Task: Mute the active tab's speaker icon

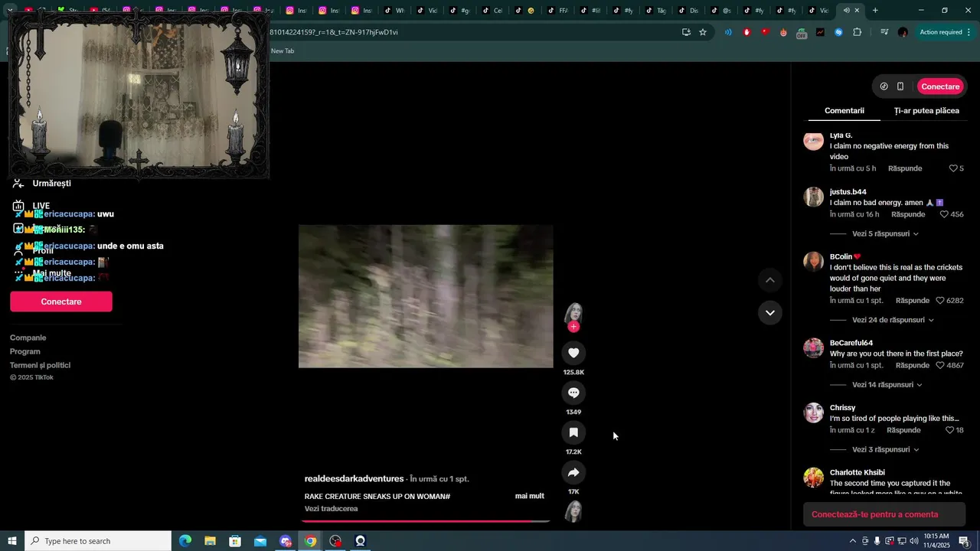Action: click(x=846, y=10)
